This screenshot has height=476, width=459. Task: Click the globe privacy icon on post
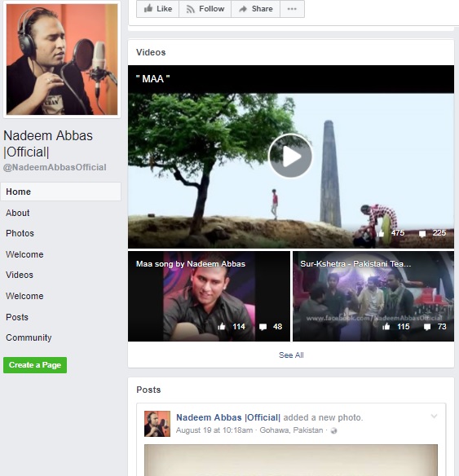point(333,430)
